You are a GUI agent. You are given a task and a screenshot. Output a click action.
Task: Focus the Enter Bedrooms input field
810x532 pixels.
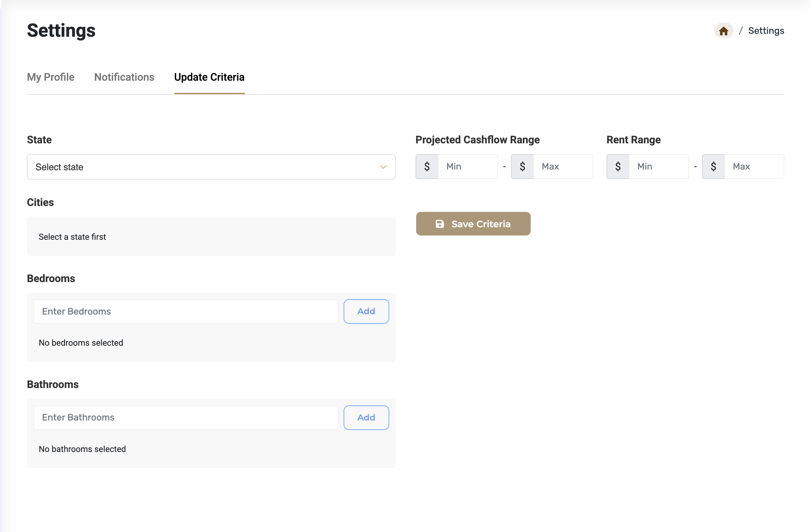point(185,311)
